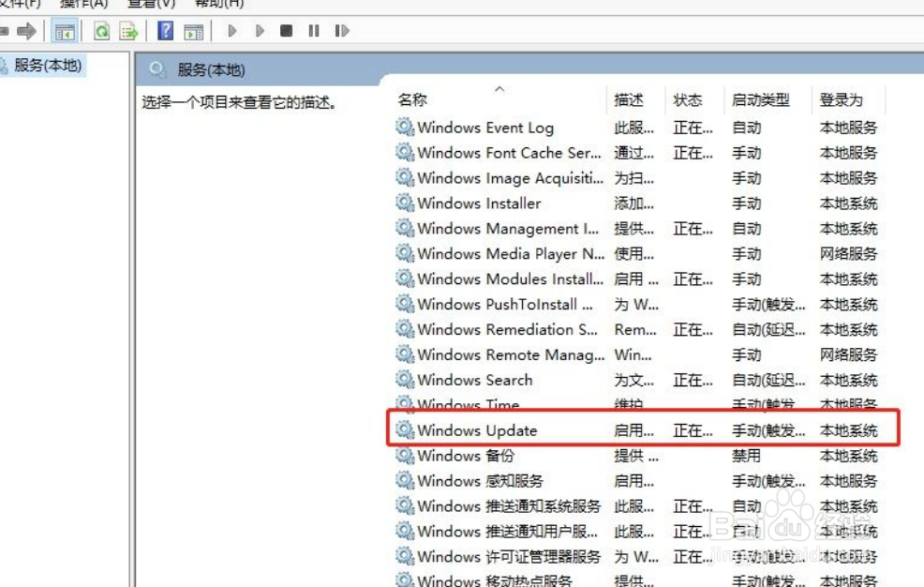Select Windows Font Cache Ser... service name
Screen dimensions: 924x587
pyautogui.click(x=510, y=153)
